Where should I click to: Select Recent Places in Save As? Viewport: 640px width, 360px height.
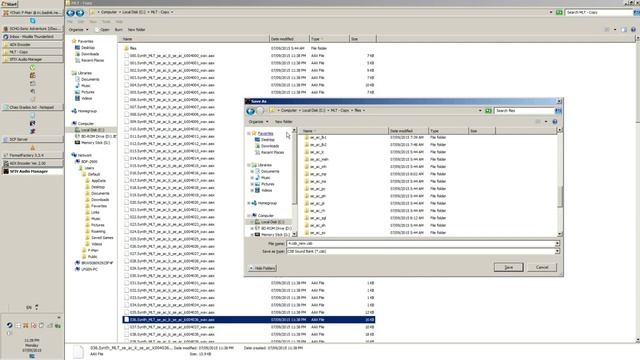(272, 152)
